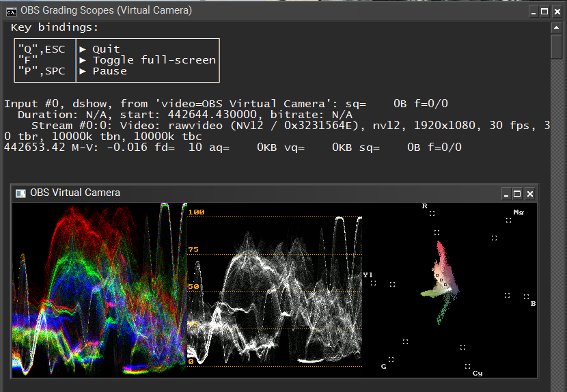Click the console scrollbar up arrow
The width and height of the screenshot is (567, 392).
[x=557, y=27]
